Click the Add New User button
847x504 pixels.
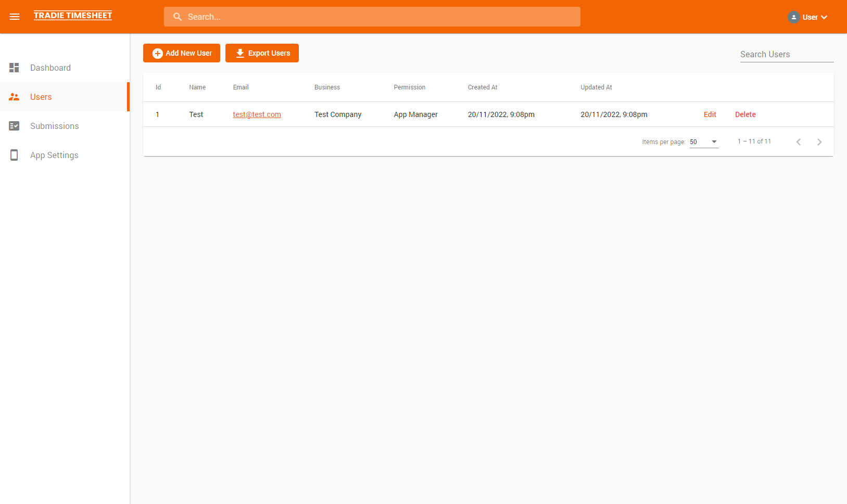tap(182, 53)
